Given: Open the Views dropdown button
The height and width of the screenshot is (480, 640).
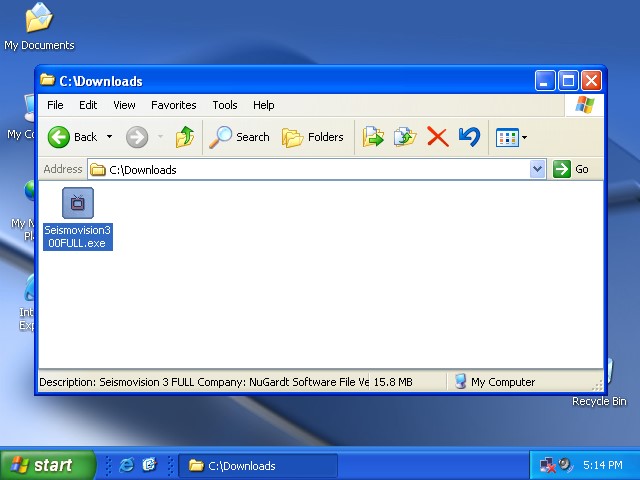Looking at the screenshot, I should (x=511, y=137).
